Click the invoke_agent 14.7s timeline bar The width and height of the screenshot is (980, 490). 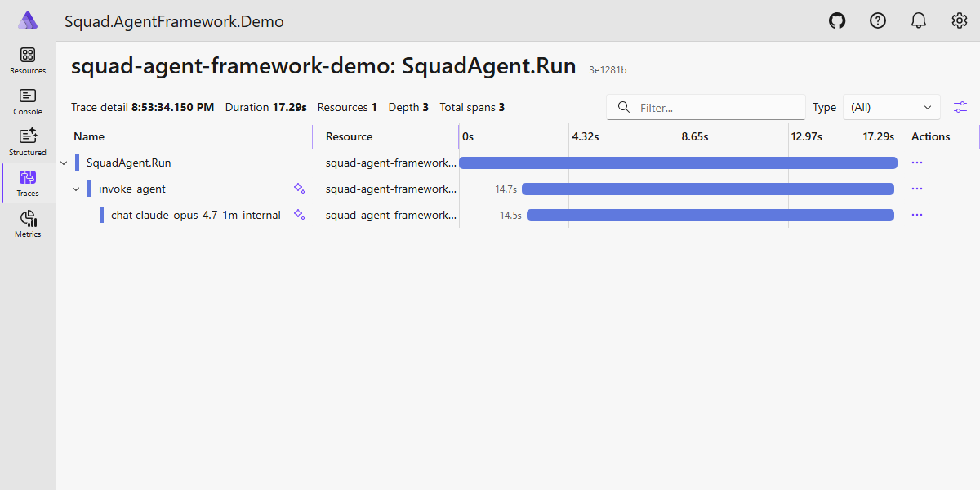708,189
